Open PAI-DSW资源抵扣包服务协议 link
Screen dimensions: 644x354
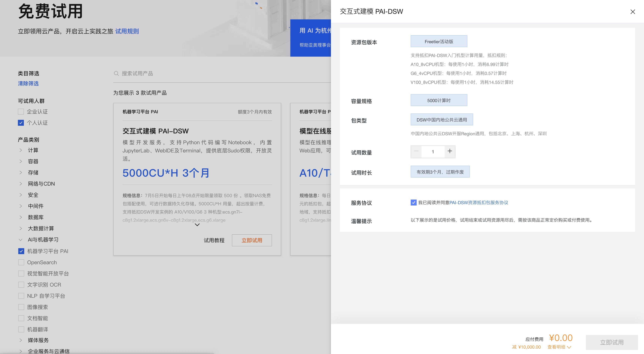tap(479, 203)
